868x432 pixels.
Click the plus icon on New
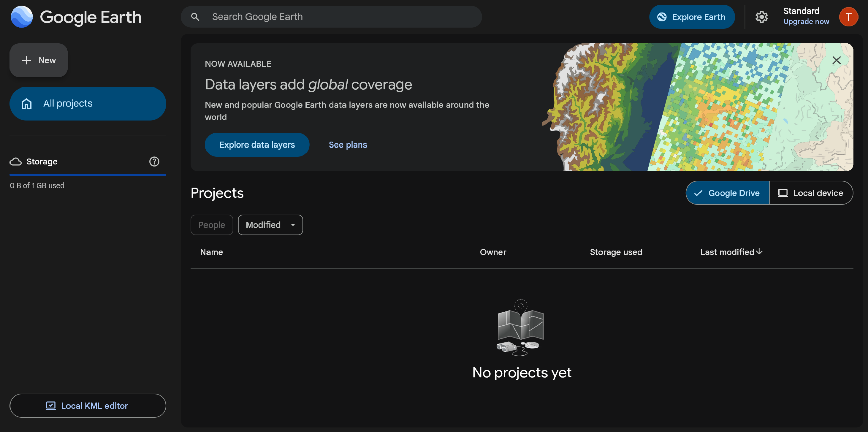click(x=26, y=60)
